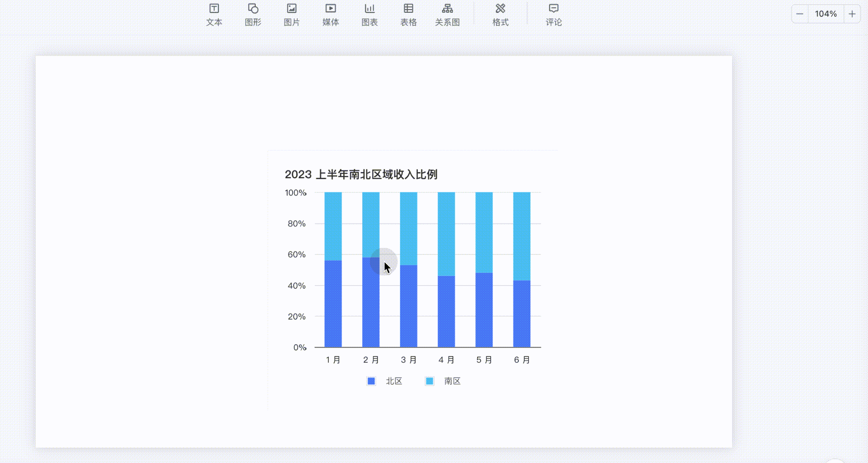Click the teal 南区 legend swatch

[429, 381]
